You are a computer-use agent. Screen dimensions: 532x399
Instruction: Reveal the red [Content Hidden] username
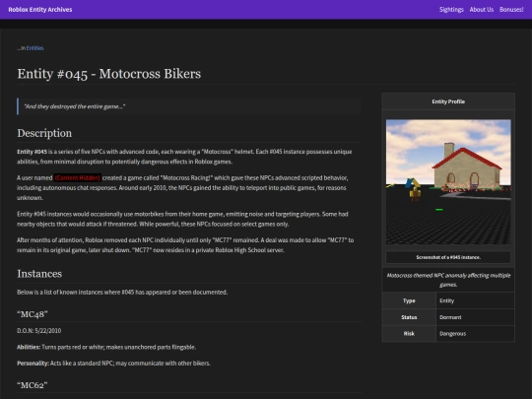tap(78, 177)
